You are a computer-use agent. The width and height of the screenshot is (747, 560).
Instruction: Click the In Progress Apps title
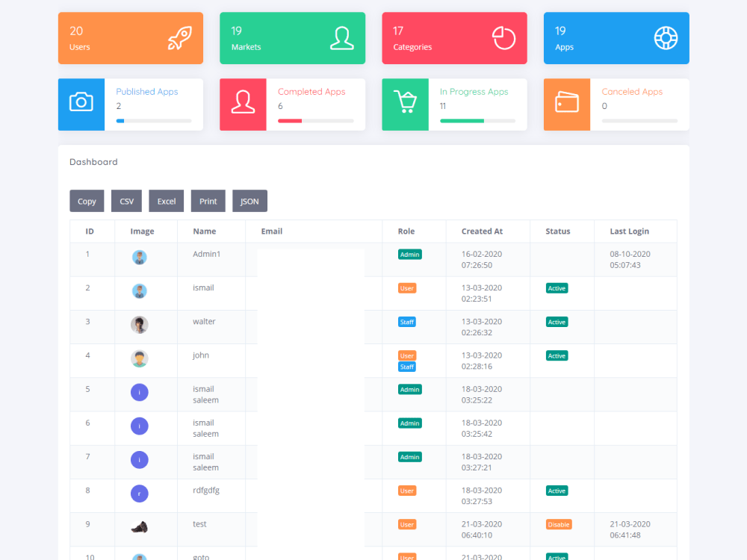click(x=474, y=92)
